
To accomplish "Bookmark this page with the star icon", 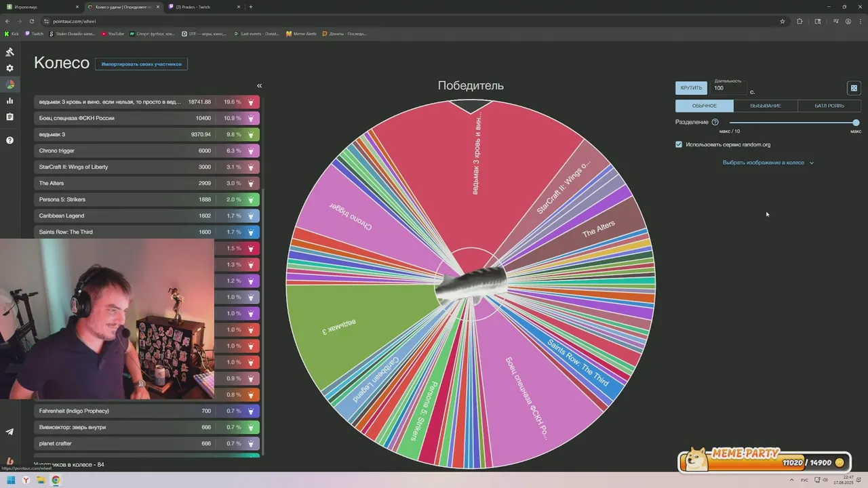I will tap(783, 21).
